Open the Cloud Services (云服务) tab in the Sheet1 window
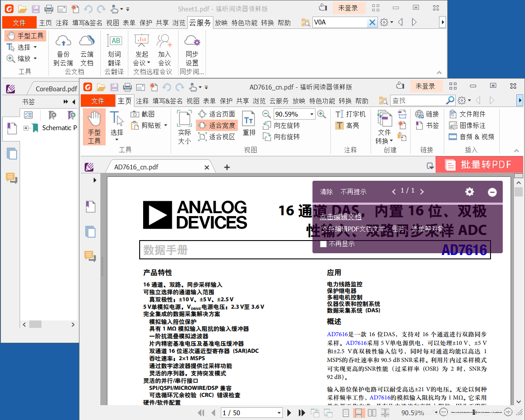Screen dimensions: 525x420 click(200, 23)
